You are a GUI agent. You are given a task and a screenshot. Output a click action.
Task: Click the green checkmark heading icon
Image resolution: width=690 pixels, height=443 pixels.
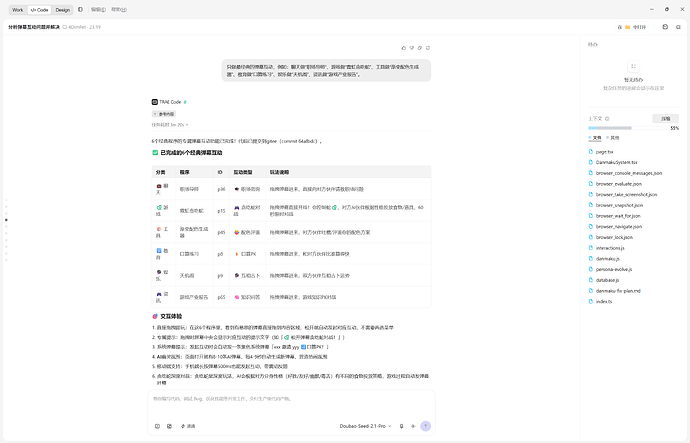pos(155,153)
